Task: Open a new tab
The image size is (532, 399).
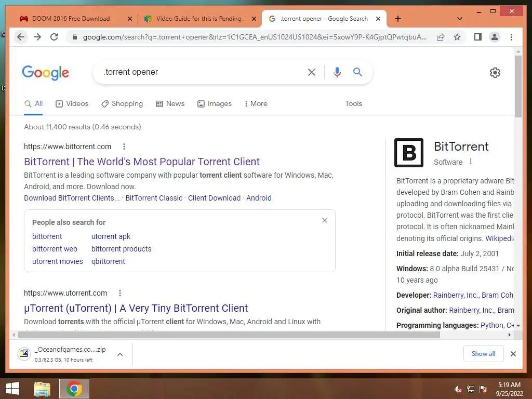Action: [x=398, y=19]
